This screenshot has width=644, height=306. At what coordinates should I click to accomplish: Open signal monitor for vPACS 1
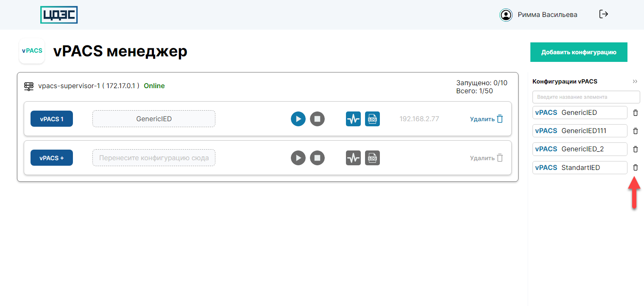[x=353, y=119]
